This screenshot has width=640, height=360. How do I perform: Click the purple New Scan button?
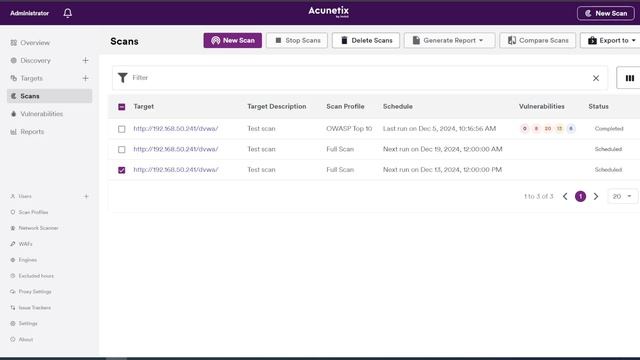233,40
